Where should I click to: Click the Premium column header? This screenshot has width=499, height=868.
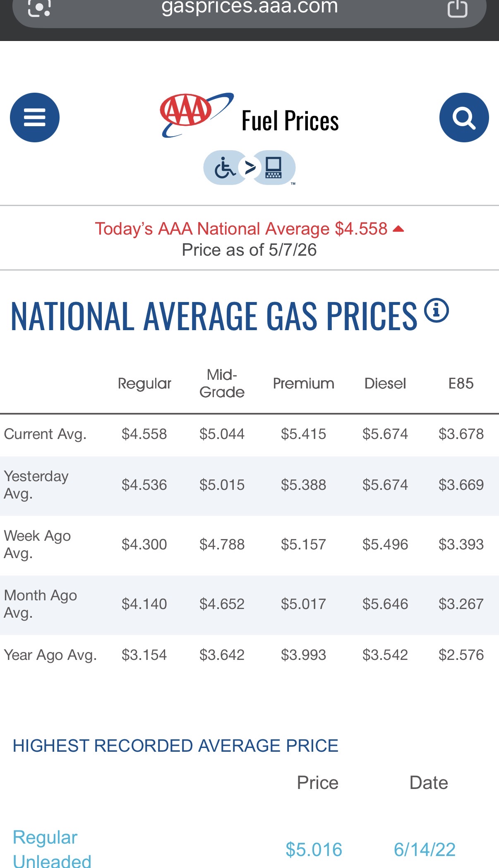[x=304, y=384]
